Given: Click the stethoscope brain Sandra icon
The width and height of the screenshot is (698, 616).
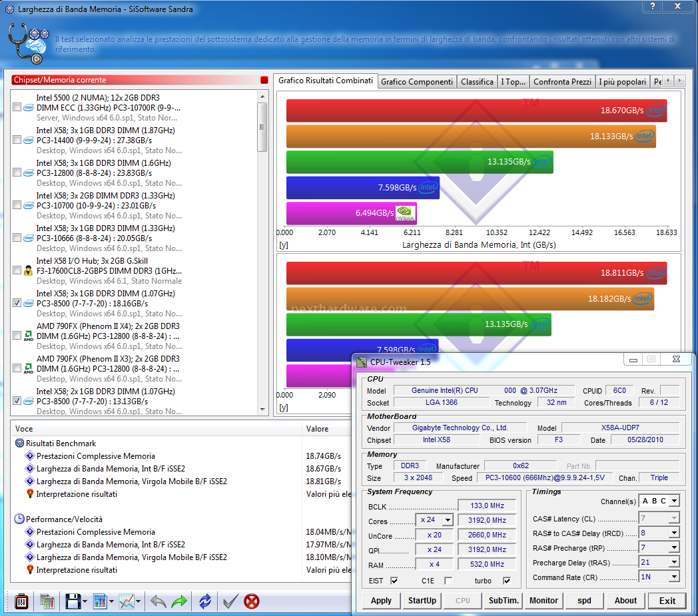Looking at the screenshot, I should click(29, 44).
